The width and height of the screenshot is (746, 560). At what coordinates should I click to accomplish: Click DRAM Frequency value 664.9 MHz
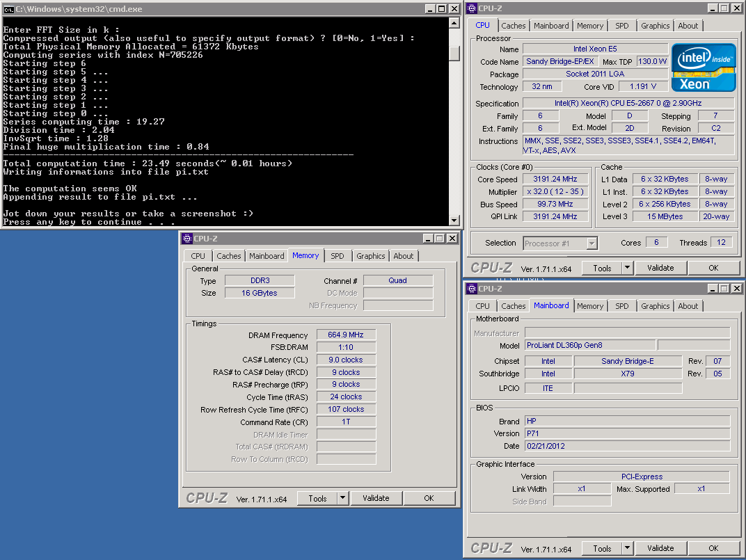(x=346, y=335)
